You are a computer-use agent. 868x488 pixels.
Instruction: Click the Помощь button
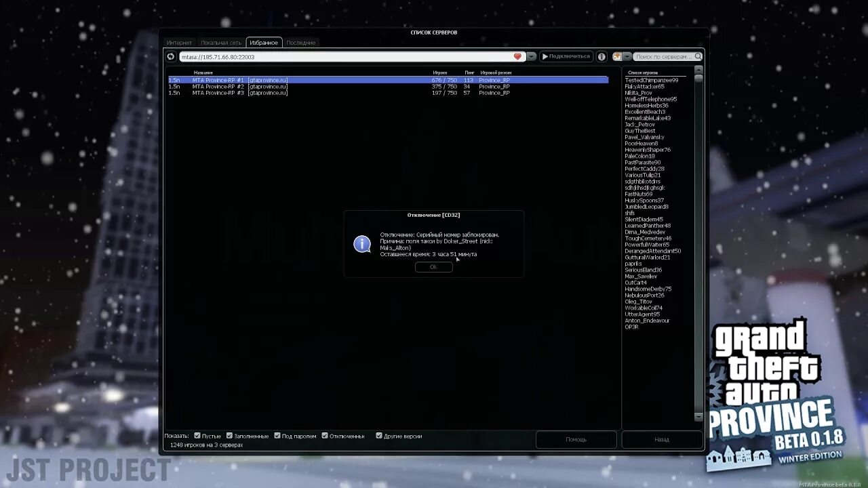576,439
